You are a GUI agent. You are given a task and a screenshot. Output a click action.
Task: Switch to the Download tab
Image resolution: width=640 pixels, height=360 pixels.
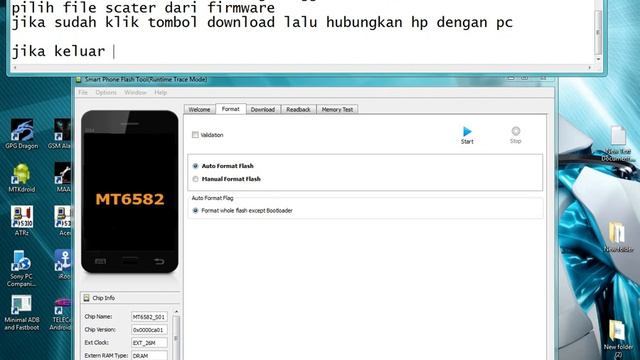(x=263, y=109)
